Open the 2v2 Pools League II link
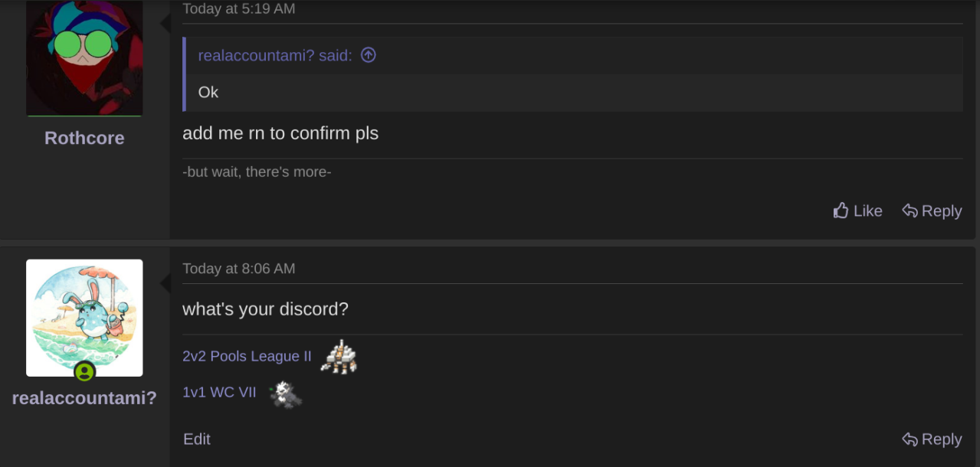The height and width of the screenshot is (467, 980). pos(247,356)
